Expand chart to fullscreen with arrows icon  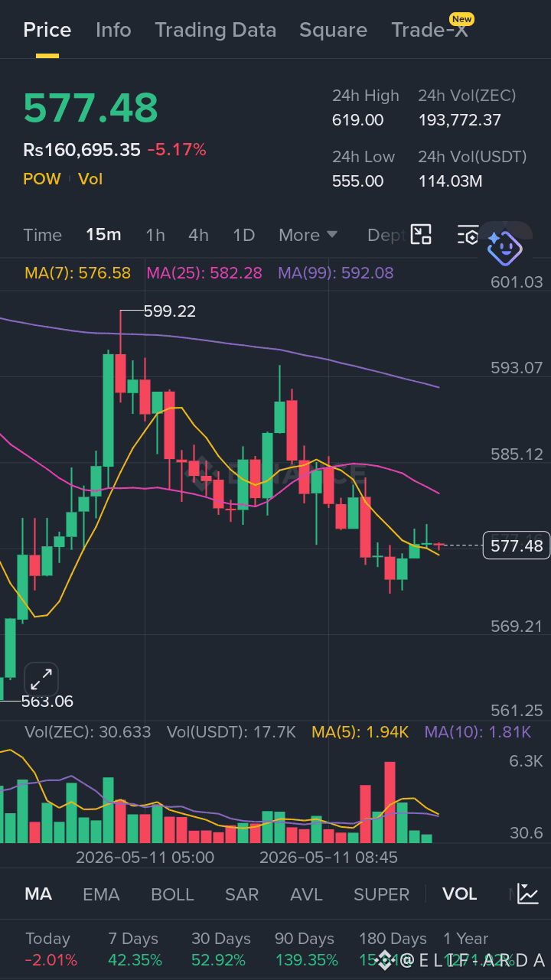(41, 679)
